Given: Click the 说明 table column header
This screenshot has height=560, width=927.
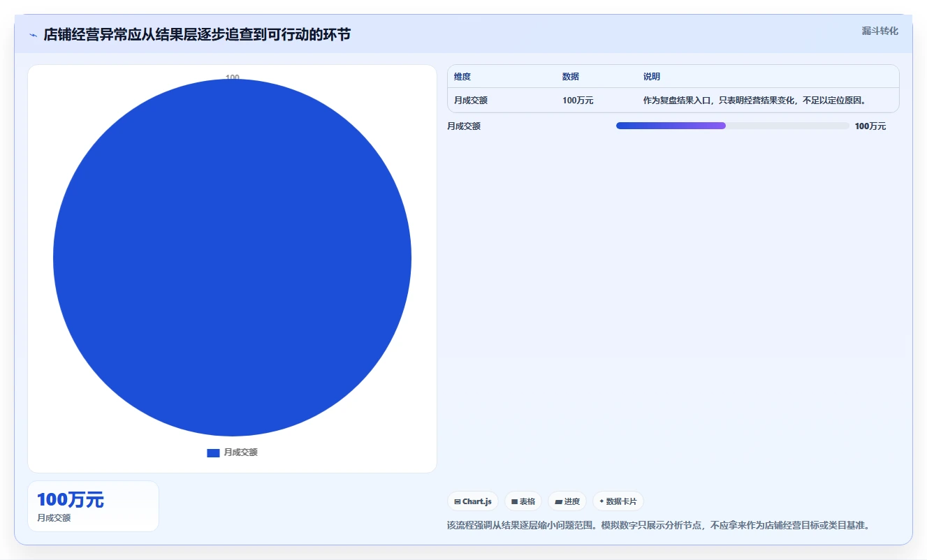Looking at the screenshot, I should [652, 77].
